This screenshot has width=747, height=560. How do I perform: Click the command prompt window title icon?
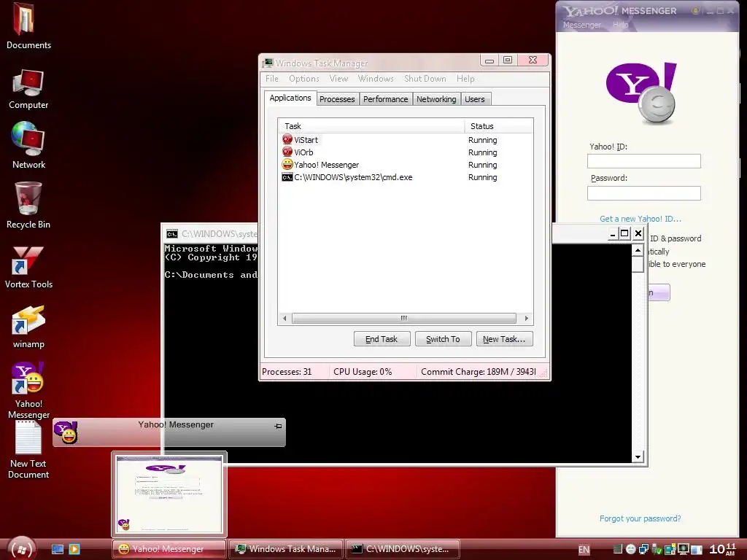coord(172,234)
